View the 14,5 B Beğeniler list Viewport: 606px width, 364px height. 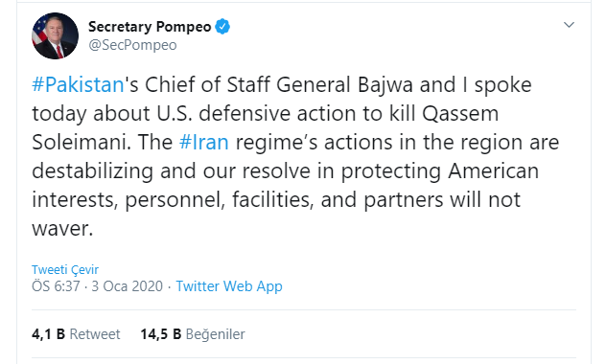pyautogui.click(x=193, y=334)
